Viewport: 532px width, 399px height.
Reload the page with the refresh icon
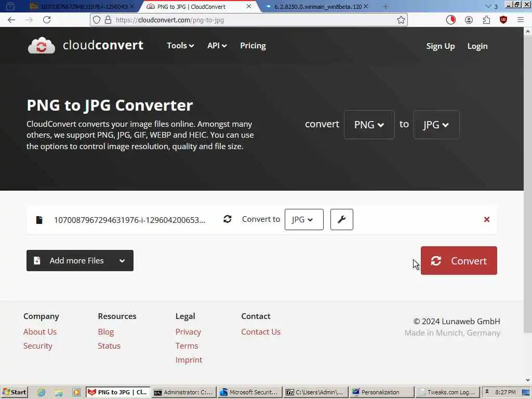tap(47, 20)
